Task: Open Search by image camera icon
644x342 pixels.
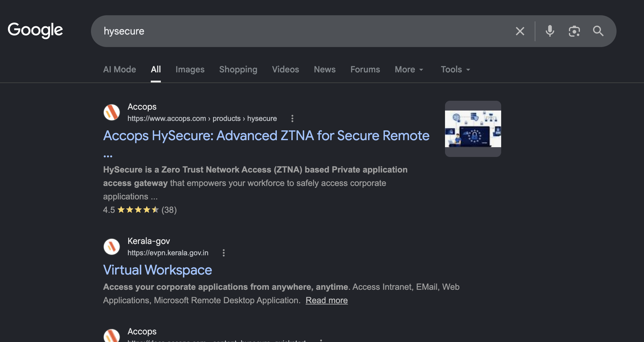Action: tap(574, 31)
